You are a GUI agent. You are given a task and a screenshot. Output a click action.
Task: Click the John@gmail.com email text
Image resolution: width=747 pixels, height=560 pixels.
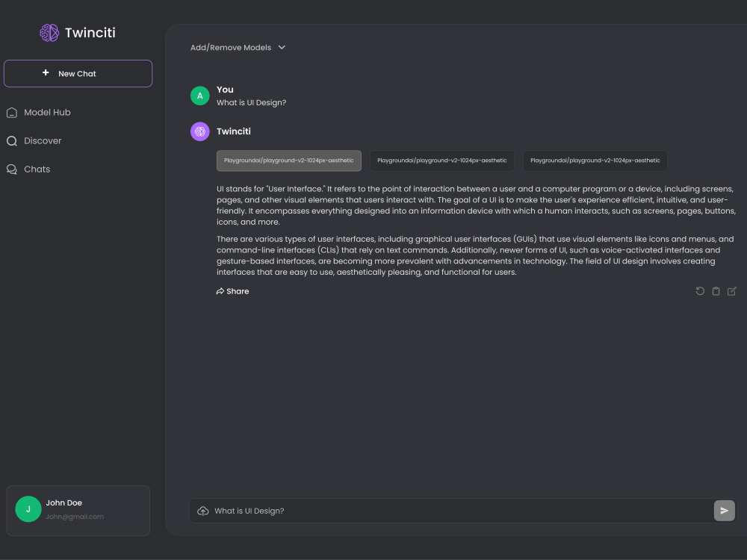tap(75, 517)
